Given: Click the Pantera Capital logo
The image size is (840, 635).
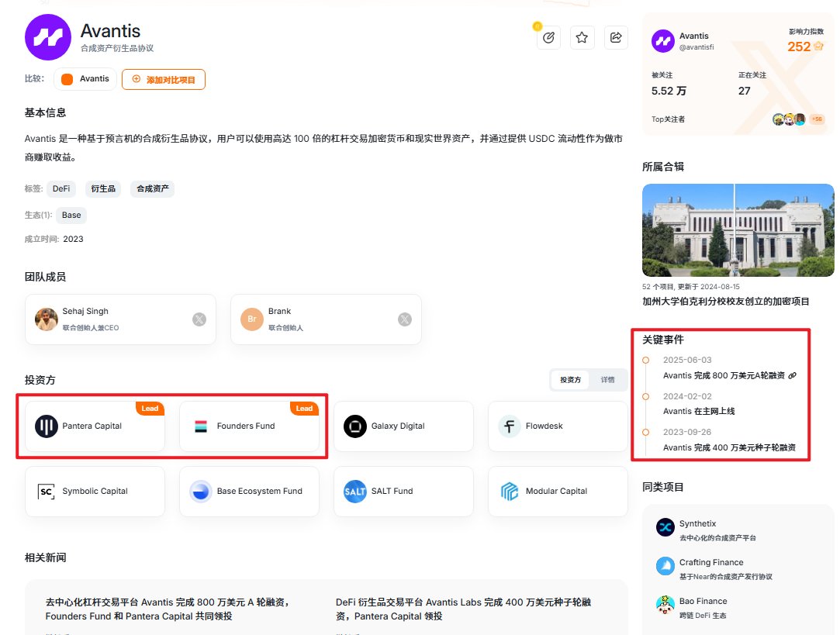Looking at the screenshot, I should (x=47, y=426).
